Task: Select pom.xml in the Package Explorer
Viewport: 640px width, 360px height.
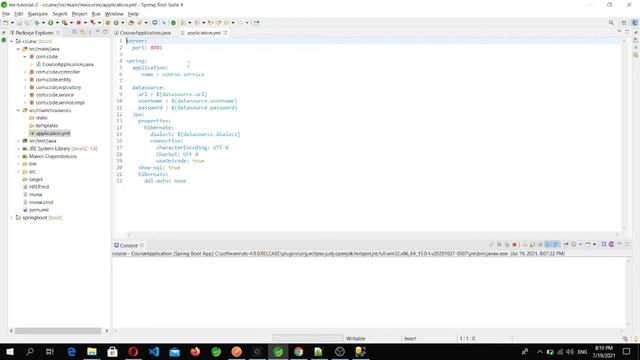Action: click(39, 210)
